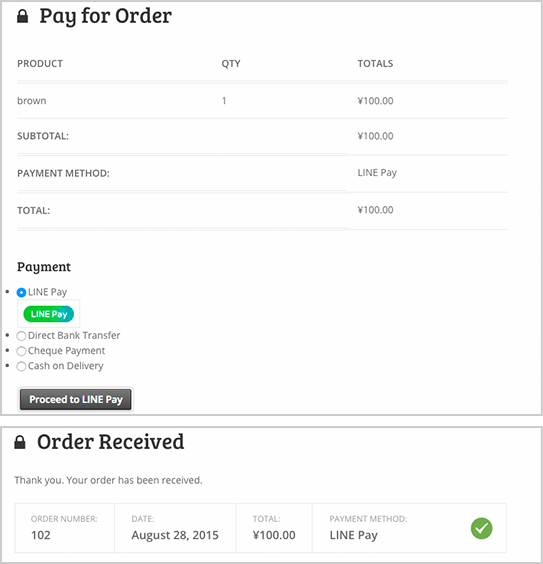Image resolution: width=543 pixels, height=564 pixels.
Task: Click the Pay for Order heading
Action: [105, 17]
